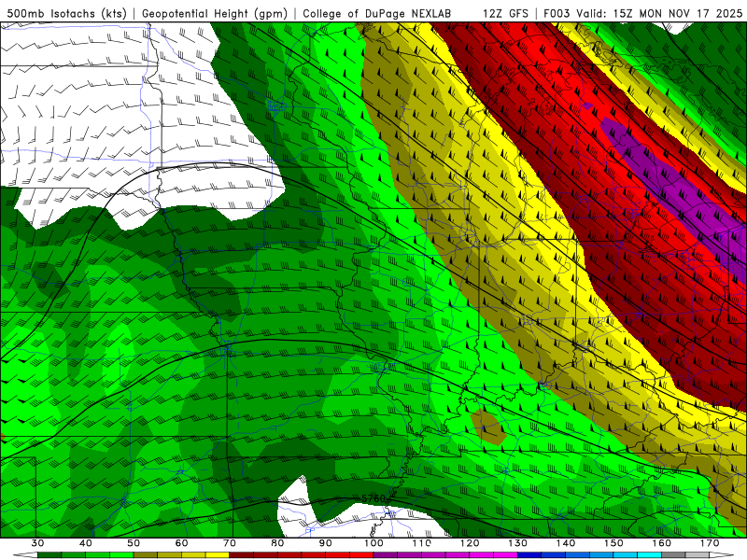The width and height of the screenshot is (747, 560).
Task: Click the 'Geopotential Height (gpm)' header text
Action: point(215,13)
